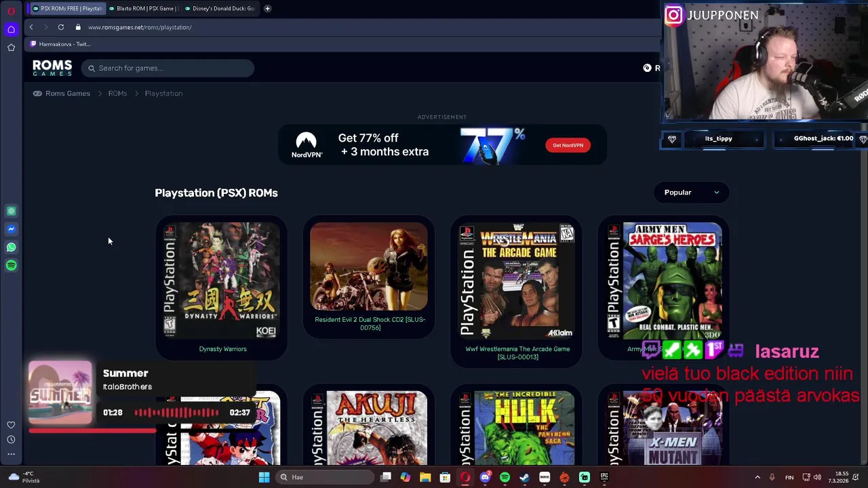Go to the Roms Games breadcrumb

[x=68, y=94]
